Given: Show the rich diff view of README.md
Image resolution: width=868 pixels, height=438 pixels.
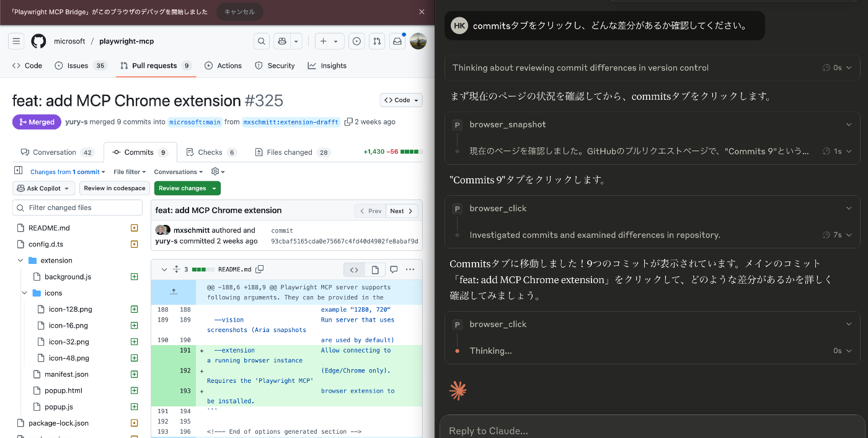Looking at the screenshot, I should (374, 269).
